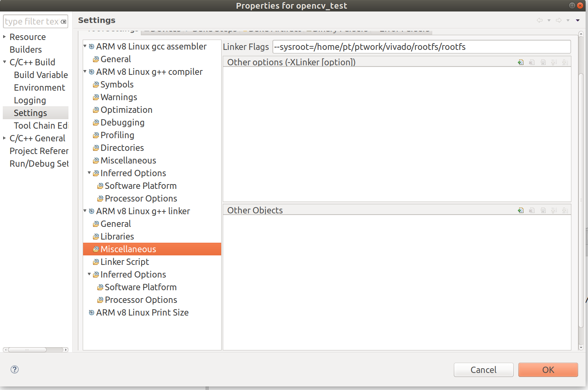Click the Move Up icon for Other Objects

pyautogui.click(x=554, y=210)
